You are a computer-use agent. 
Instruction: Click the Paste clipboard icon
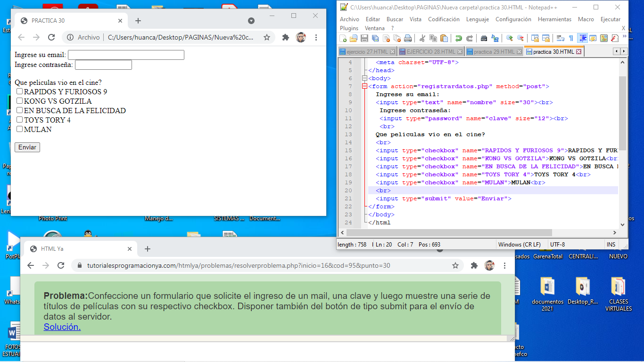(x=444, y=38)
